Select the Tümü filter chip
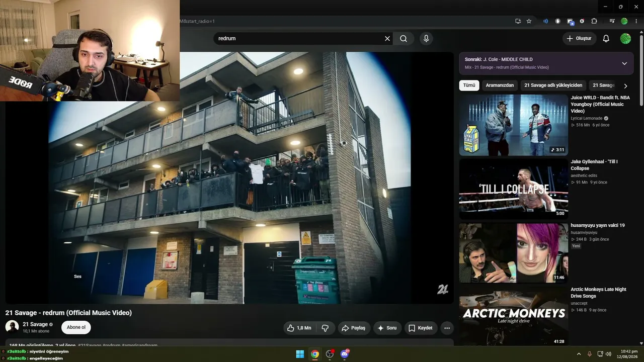Image resolution: width=644 pixels, height=362 pixels. click(469, 85)
